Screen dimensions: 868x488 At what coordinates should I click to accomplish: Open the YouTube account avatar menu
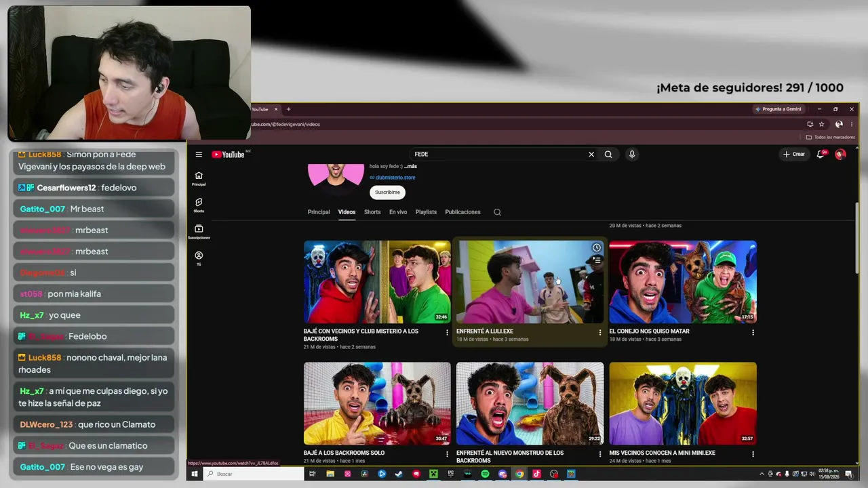click(840, 155)
